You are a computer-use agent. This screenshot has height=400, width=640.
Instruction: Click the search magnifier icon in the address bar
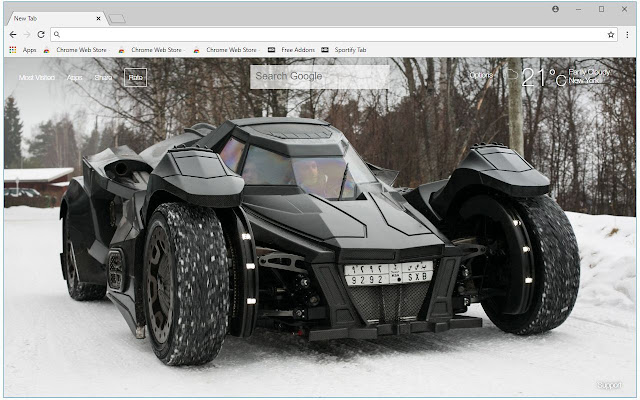[57, 35]
